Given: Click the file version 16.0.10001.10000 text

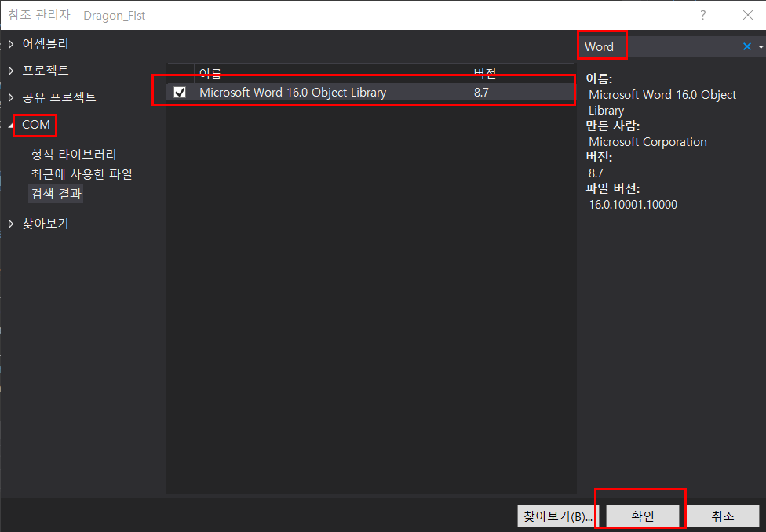Looking at the screenshot, I should 633,205.
